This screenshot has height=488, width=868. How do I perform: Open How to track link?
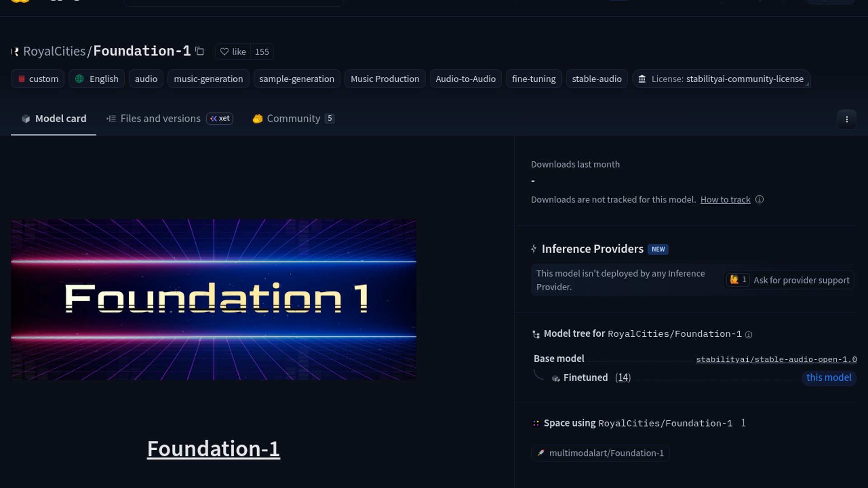click(x=725, y=200)
